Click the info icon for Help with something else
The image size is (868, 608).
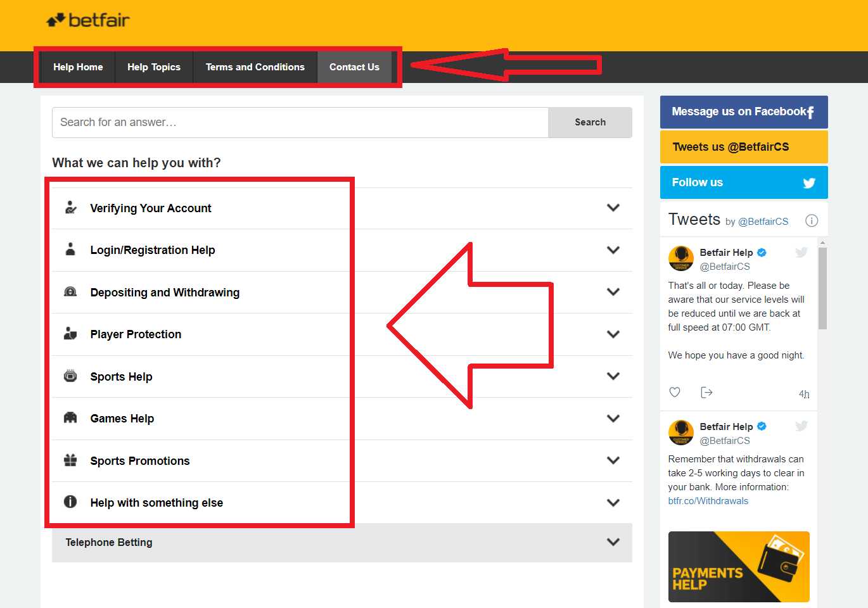(x=70, y=502)
